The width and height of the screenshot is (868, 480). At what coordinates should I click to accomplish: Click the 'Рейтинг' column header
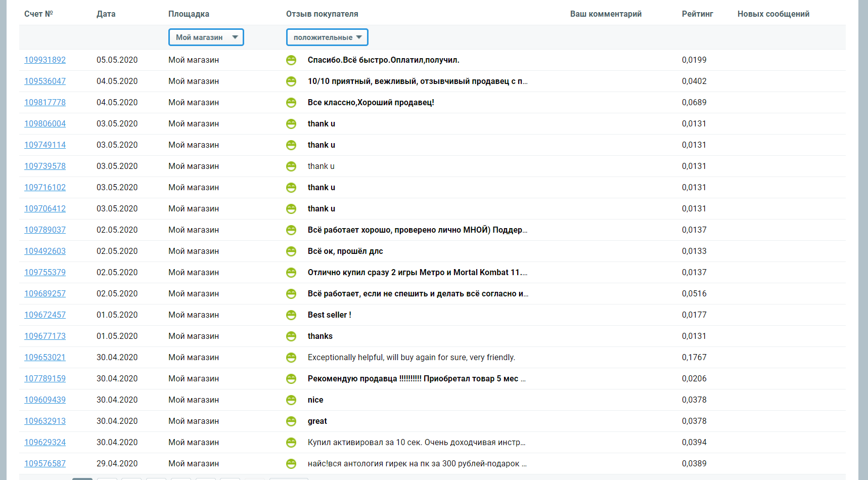[697, 14]
